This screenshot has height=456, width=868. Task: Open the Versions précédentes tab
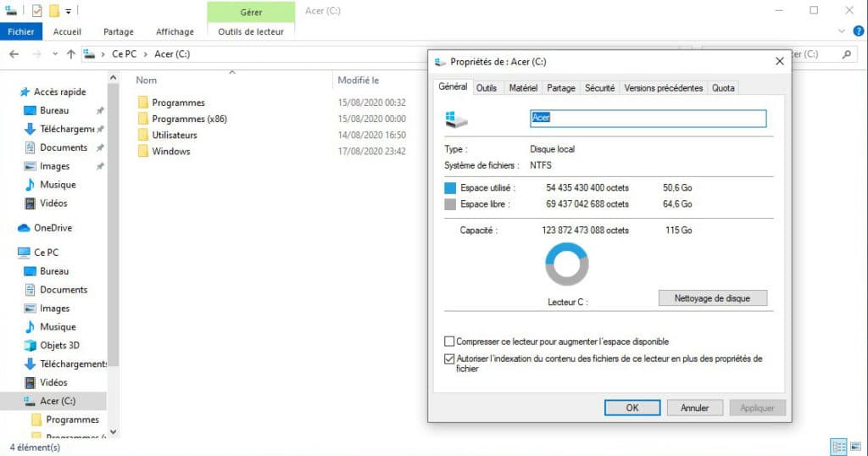(663, 88)
